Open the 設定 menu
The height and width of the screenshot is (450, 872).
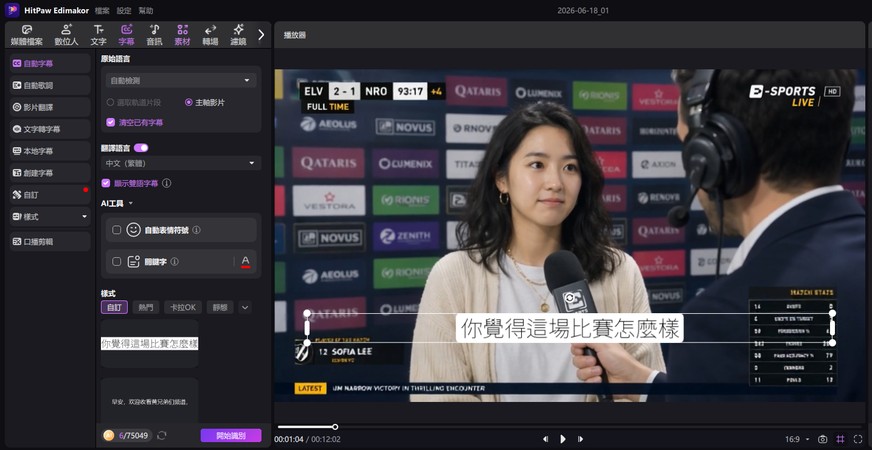click(124, 11)
